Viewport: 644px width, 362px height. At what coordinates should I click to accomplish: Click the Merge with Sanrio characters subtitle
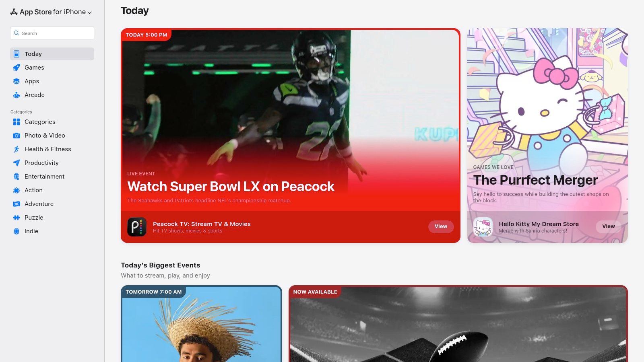[533, 231]
